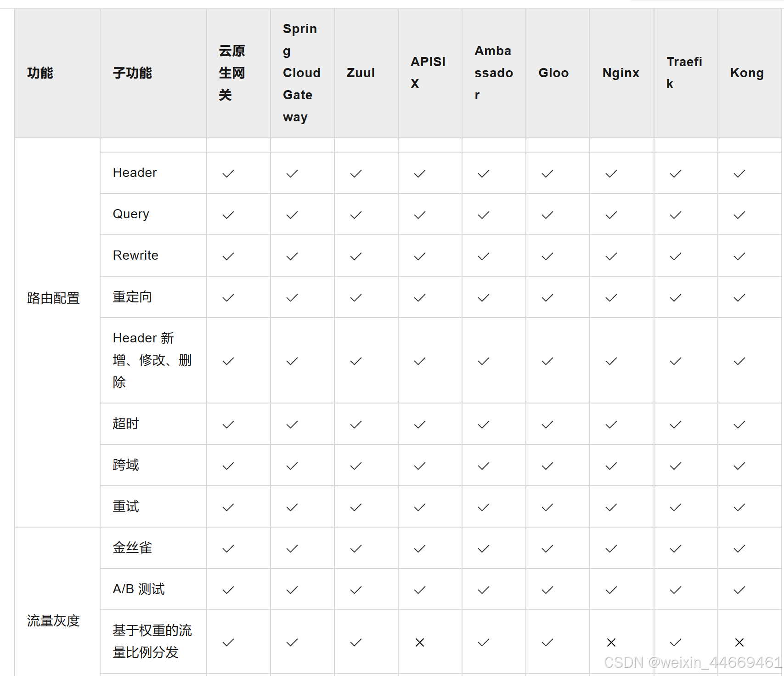Click the A/B 测试 row label
Image resolution: width=784 pixels, height=676 pixels.
pyautogui.click(x=139, y=589)
